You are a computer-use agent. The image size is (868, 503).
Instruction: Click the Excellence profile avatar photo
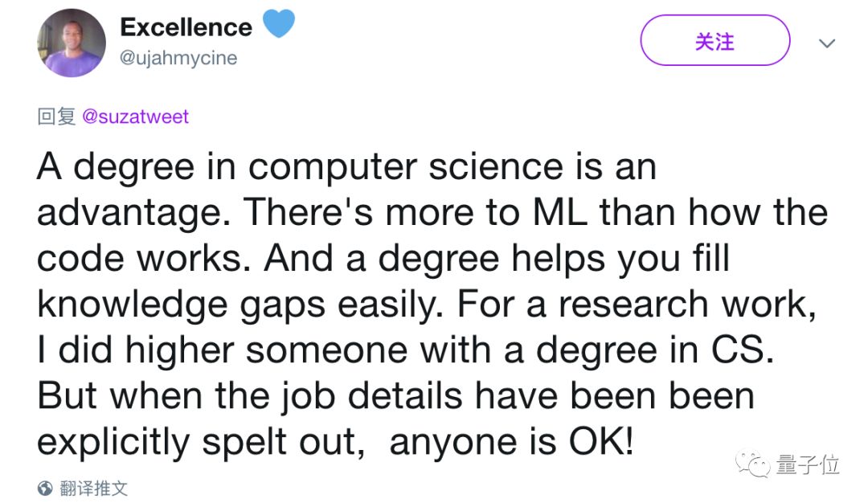(72, 43)
